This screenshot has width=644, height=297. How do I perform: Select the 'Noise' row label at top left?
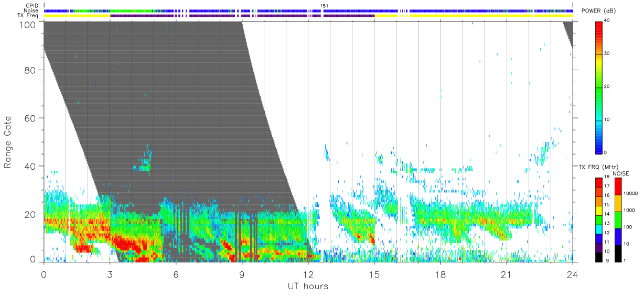31,10
